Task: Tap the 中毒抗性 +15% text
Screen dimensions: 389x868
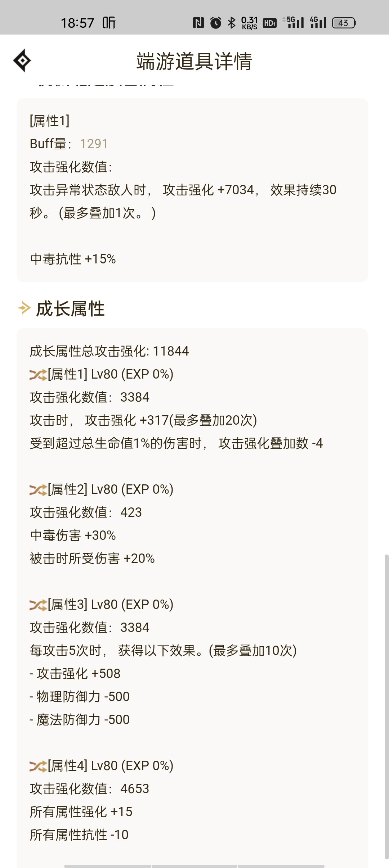Action: pyautogui.click(x=73, y=259)
